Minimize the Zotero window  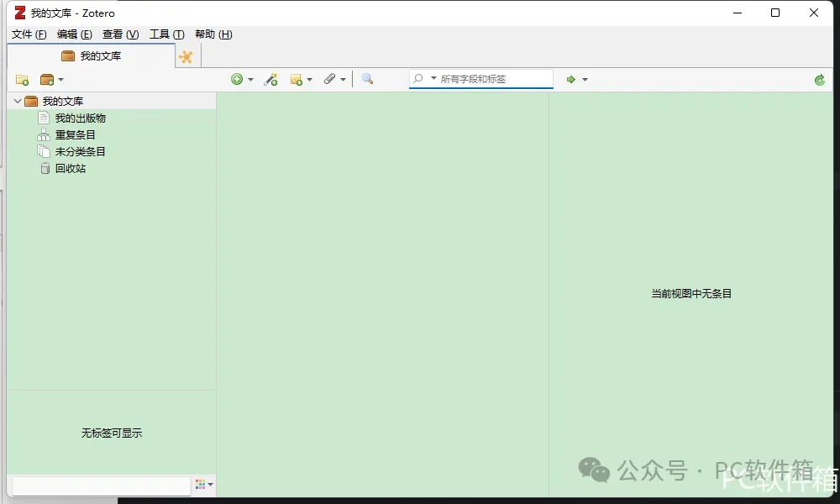pyautogui.click(x=738, y=13)
